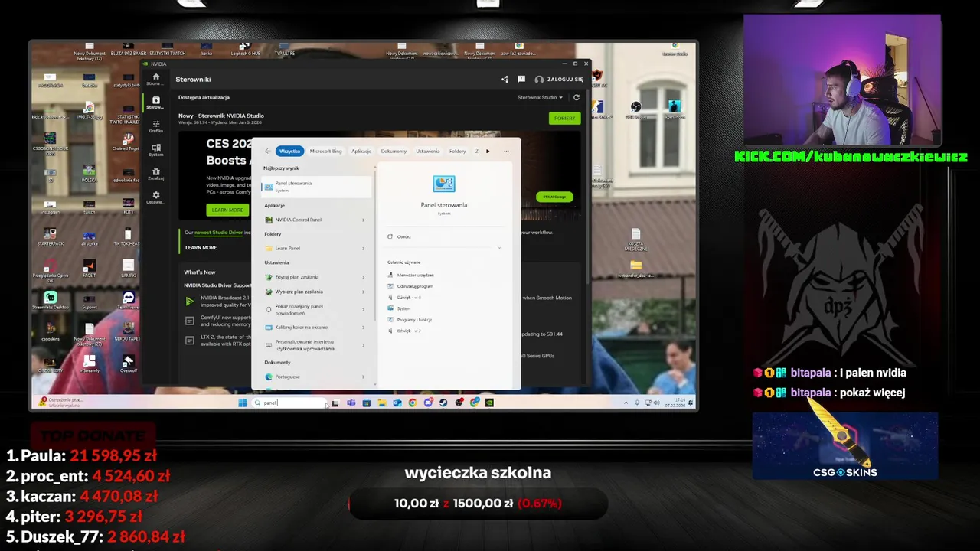Image resolution: width=980 pixels, height=551 pixels.
Task: Show hidden tray icons arrow
Action: click(x=626, y=403)
